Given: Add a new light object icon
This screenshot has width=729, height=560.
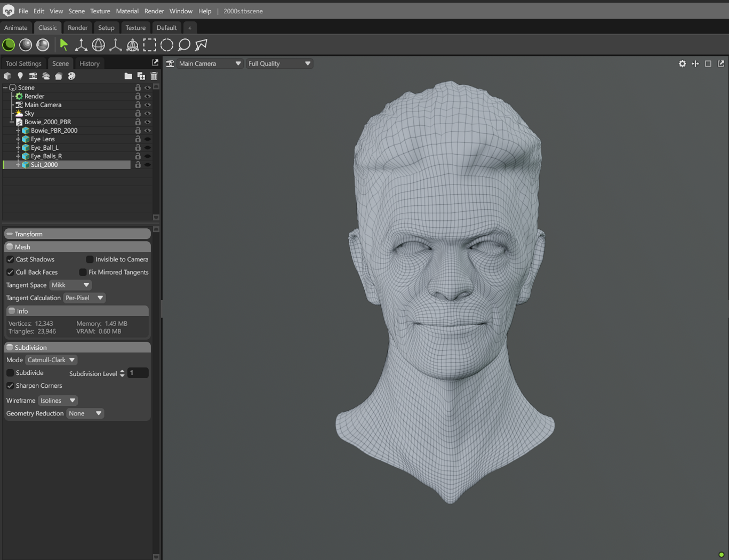Looking at the screenshot, I should (20, 76).
